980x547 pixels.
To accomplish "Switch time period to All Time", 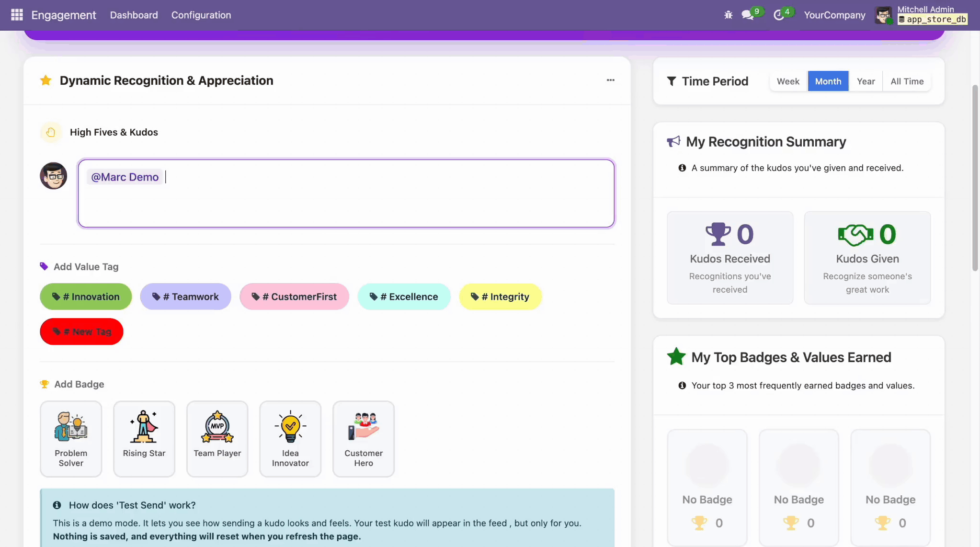I will tap(907, 81).
